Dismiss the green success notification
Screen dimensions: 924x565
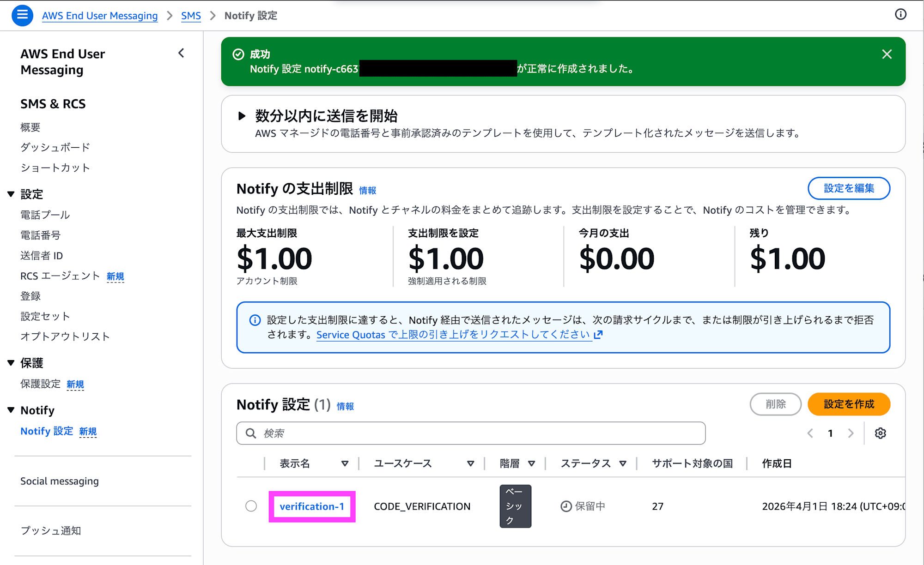pyautogui.click(x=887, y=54)
